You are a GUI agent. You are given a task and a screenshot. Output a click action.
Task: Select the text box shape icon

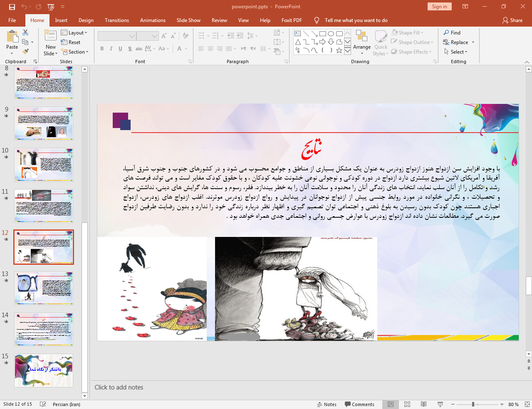pos(298,34)
